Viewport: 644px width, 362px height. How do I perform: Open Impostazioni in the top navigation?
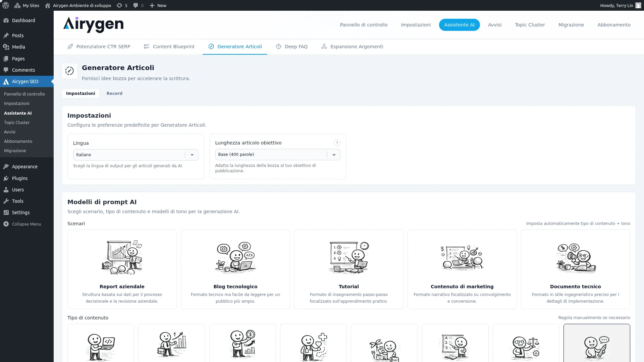pyautogui.click(x=416, y=25)
